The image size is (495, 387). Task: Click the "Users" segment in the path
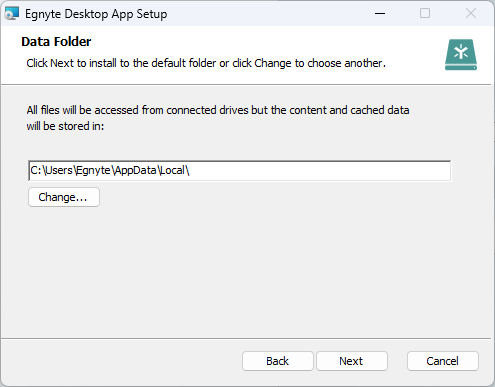point(59,171)
